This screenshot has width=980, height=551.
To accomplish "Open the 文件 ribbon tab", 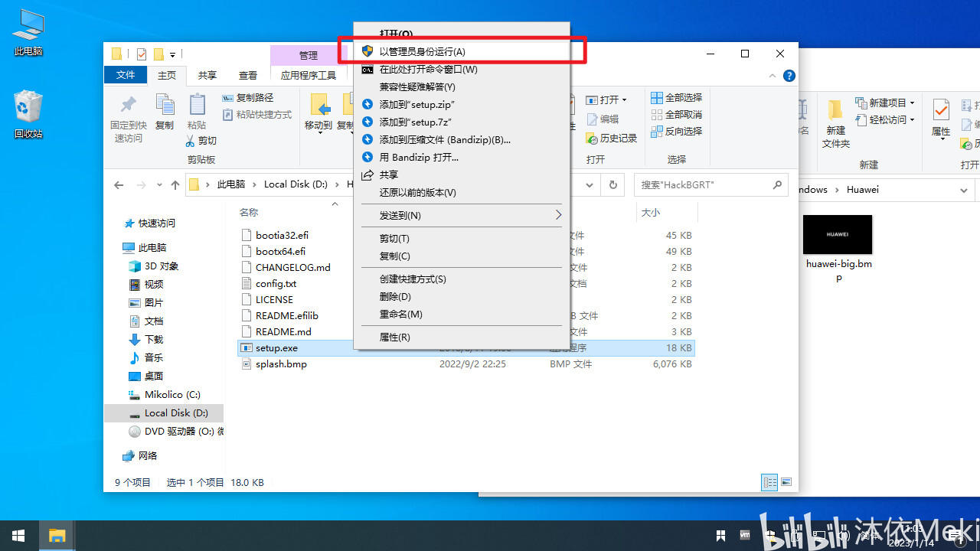I will [126, 75].
